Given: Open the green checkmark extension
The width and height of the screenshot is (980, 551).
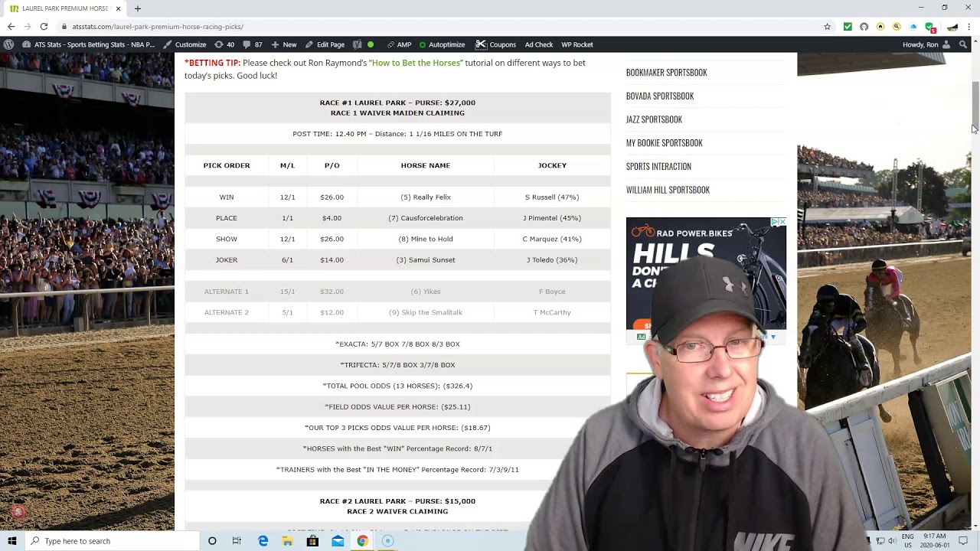Looking at the screenshot, I should pyautogui.click(x=848, y=27).
